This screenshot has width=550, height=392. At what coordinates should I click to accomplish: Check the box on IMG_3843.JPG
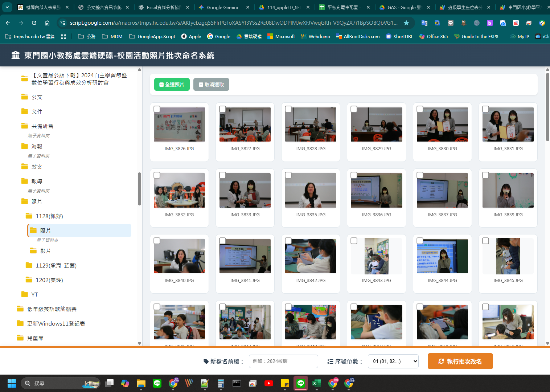[x=354, y=241]
